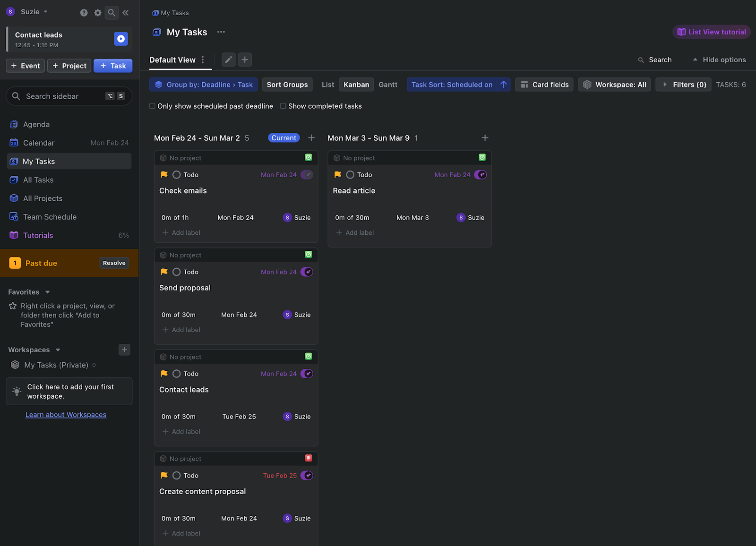Screen dimensions: 756x546
Task: Collapse the Workspaces section
Action: [58, 350]
